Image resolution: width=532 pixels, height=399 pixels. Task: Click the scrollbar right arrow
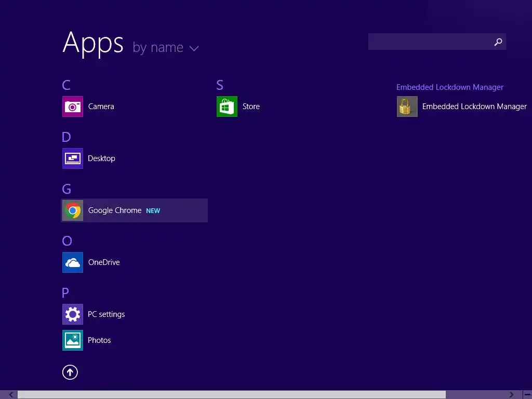(x=511, y=395)
